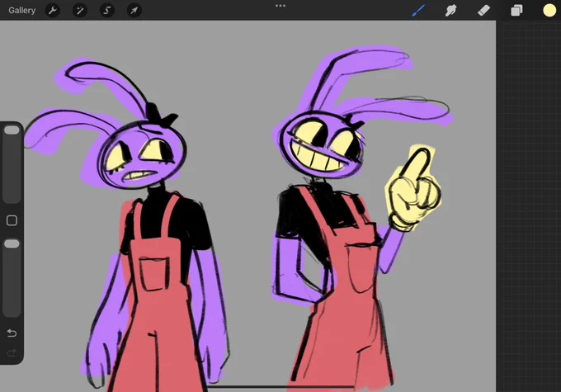
Task: Open the Gallery
Action: pyautogui.click(x=21, y=11)
